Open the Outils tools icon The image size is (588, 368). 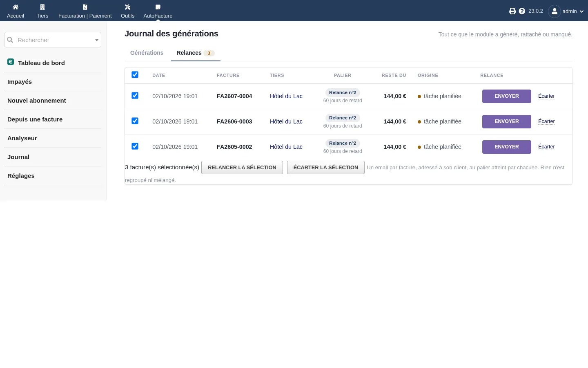pyautogui.click(x=127, y=7)
